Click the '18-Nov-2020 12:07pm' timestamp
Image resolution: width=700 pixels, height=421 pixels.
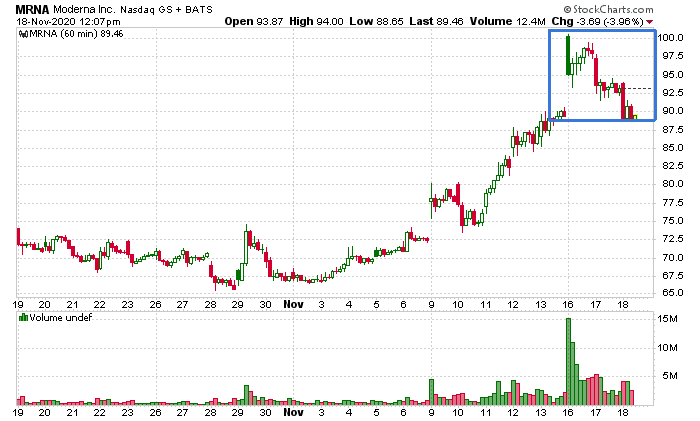click(x=68, y=21)
